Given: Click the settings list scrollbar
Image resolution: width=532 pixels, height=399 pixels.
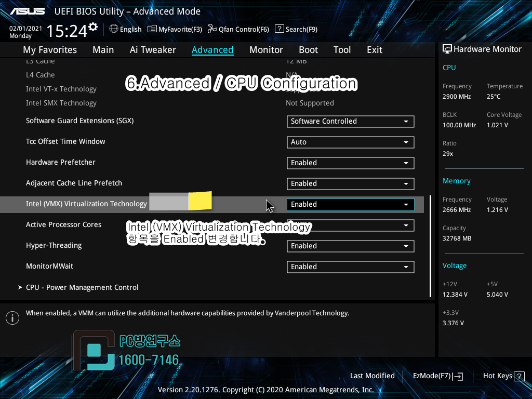Looking at the screenshot, I should click(x=430, y=246).
